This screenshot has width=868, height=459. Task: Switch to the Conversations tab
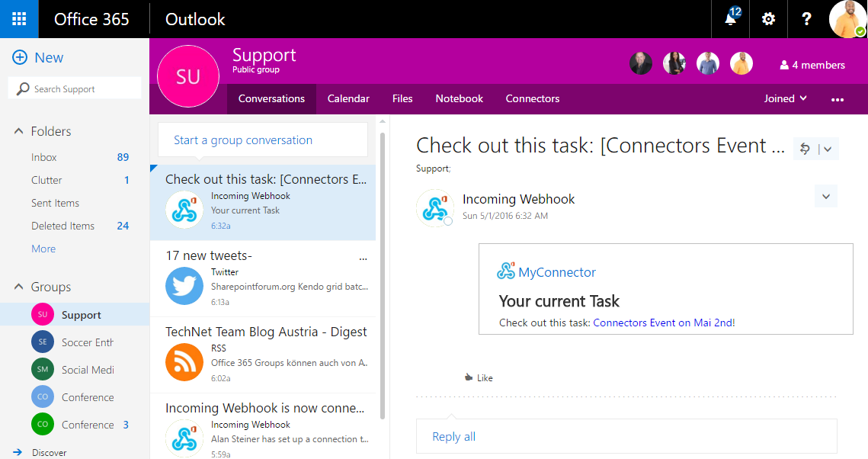(x=271, y=98)
